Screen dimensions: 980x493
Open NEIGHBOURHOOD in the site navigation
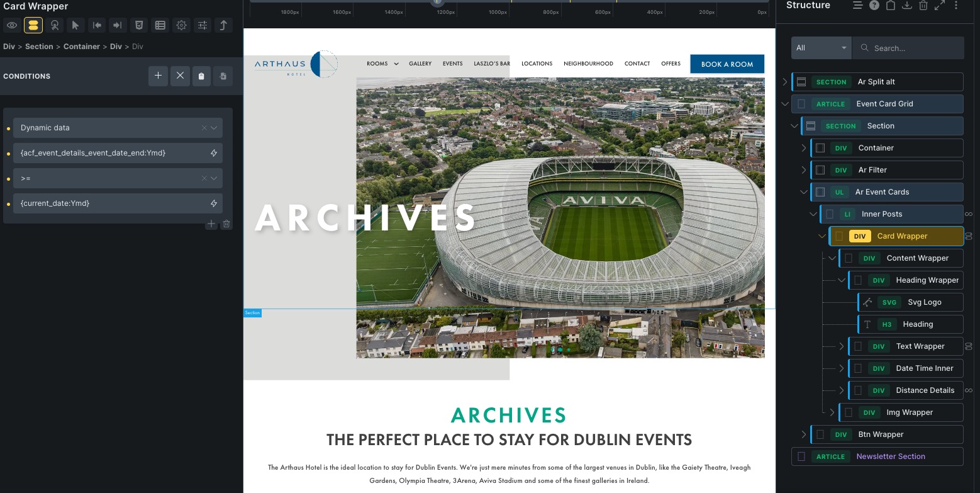588,64
